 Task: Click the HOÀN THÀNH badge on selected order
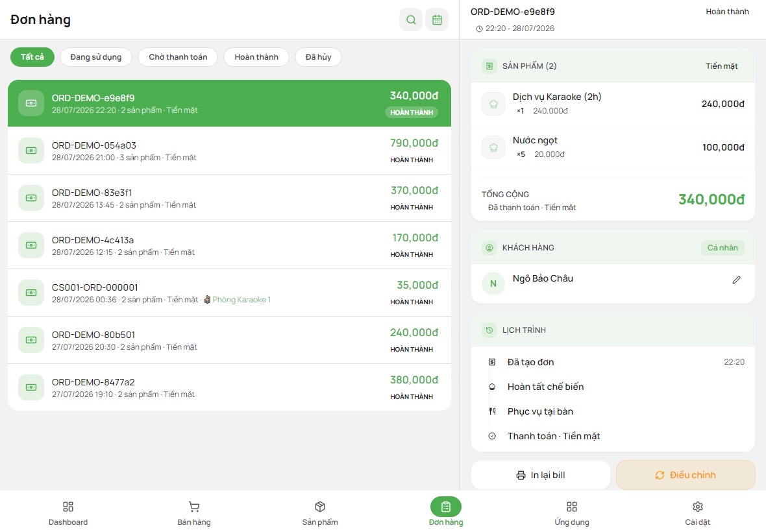tap(412, 113)
